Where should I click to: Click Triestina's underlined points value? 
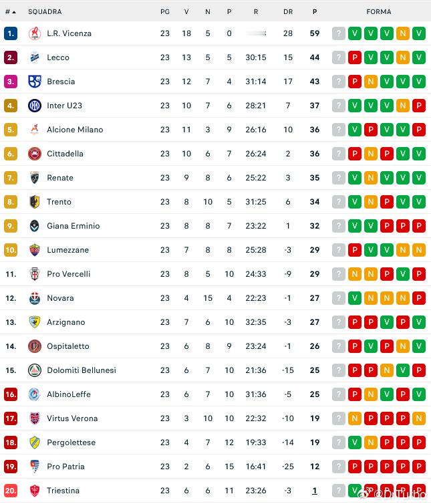[315, 491]
